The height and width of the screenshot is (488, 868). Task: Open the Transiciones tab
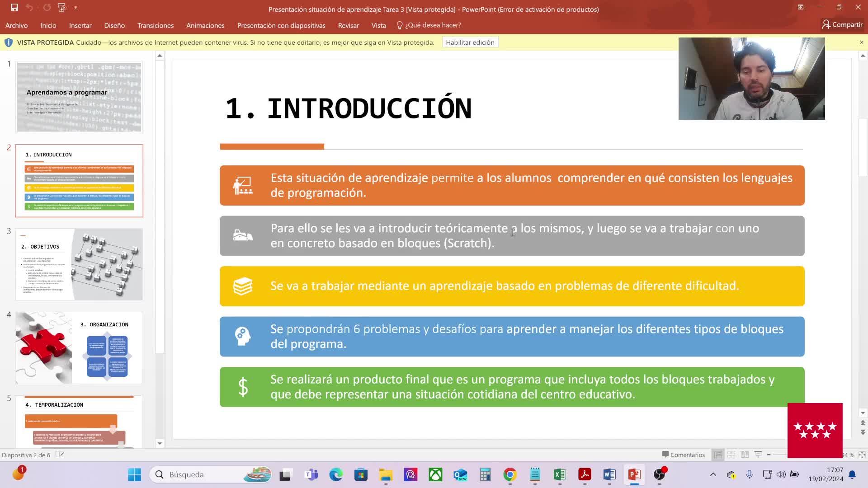pos(155,25)
